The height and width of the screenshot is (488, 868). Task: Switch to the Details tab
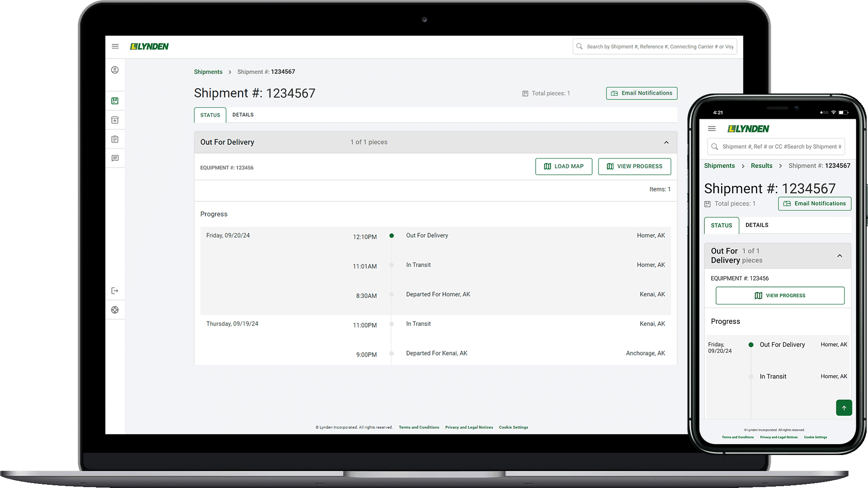point(243,115)
